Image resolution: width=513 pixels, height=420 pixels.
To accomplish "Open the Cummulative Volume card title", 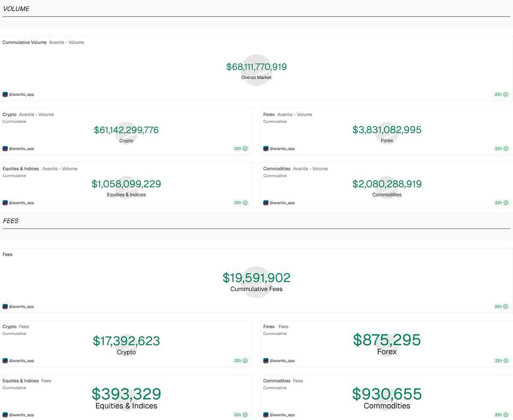I will [x=24, y=42].
